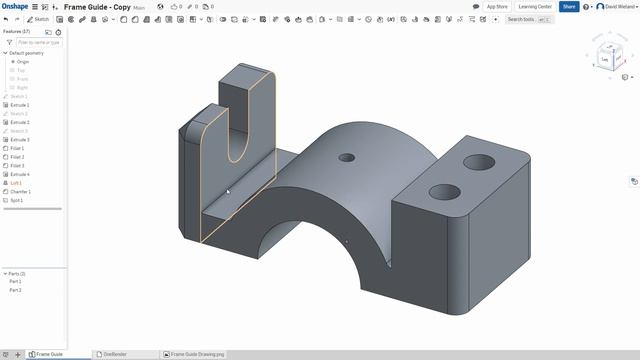Collapse the Parts (2) list
The height and width of the screenshot is (360, 640).
tap(5, 273)
